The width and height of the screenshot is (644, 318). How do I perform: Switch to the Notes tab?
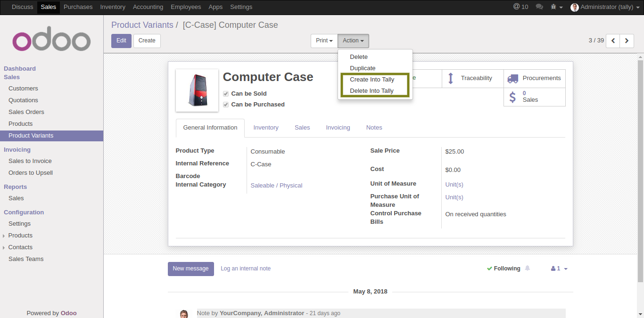[374, 128]
